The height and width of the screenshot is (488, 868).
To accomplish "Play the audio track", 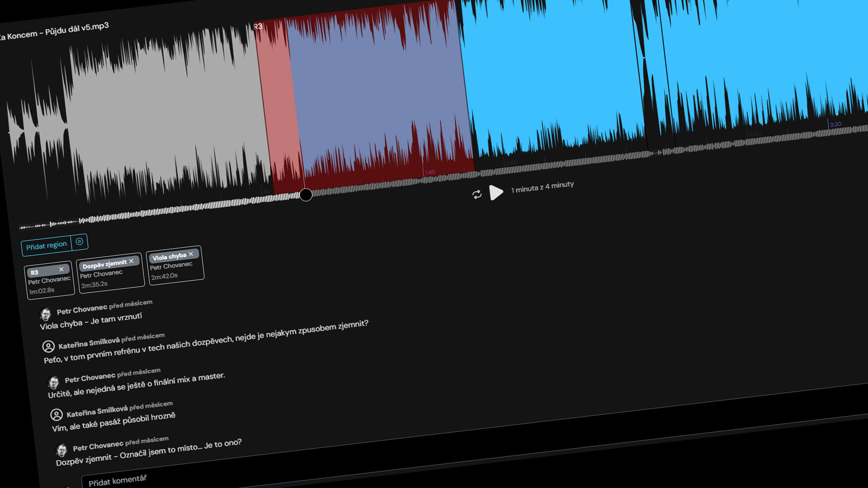I will click(496, 192).
